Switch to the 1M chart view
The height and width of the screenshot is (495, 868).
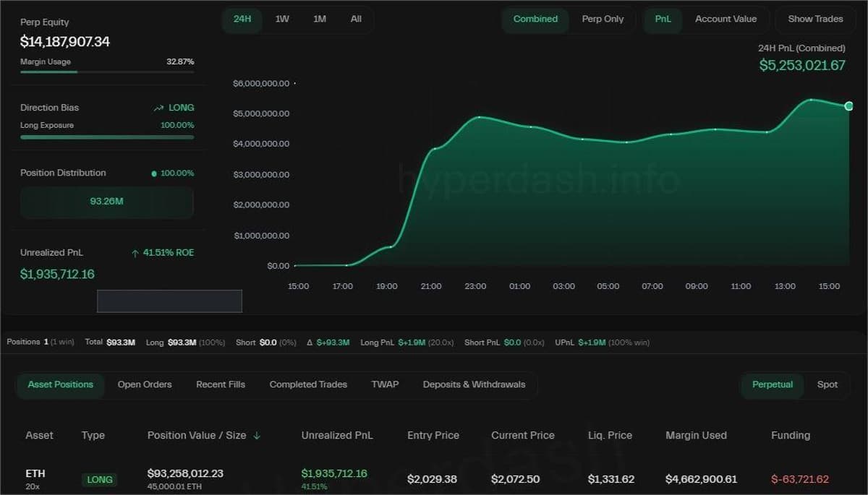[x=319, y=20]
